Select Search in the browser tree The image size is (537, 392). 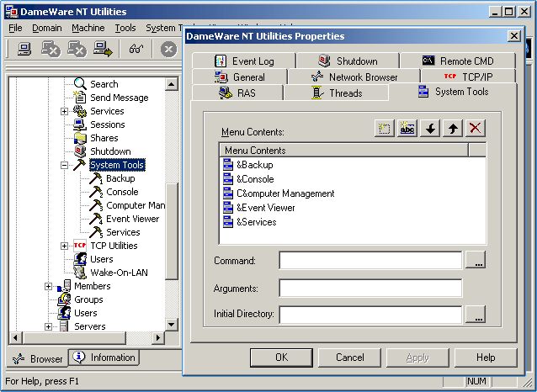coord(104,84)
